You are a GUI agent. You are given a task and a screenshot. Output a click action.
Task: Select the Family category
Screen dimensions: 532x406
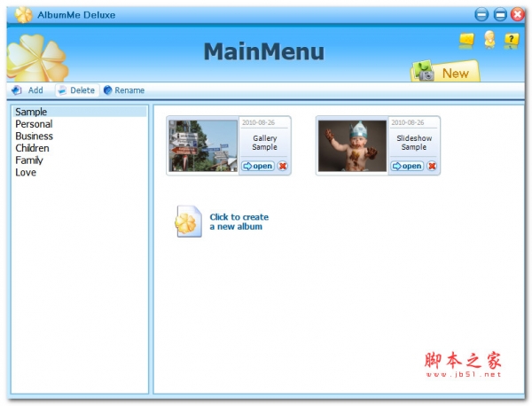(80, 160)
